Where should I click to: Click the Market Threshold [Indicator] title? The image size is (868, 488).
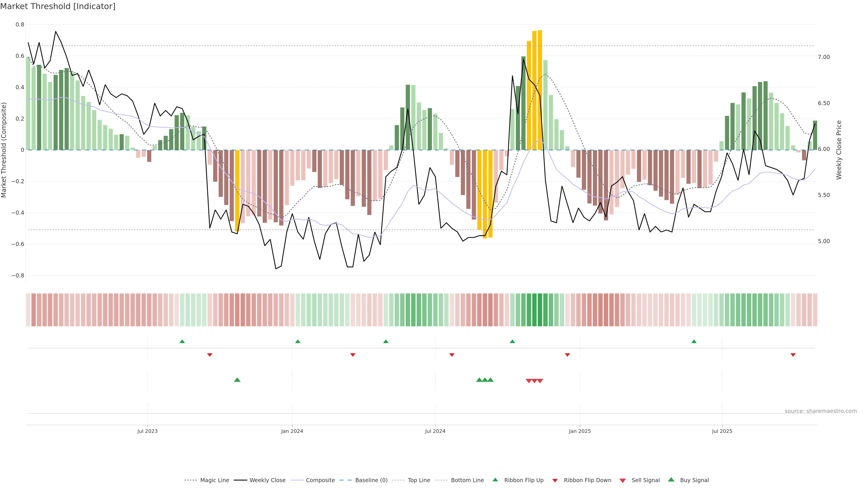point(58,6)
